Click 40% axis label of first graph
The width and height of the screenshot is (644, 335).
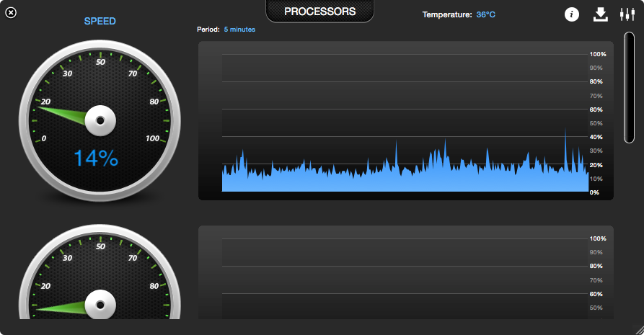point(596,137)
